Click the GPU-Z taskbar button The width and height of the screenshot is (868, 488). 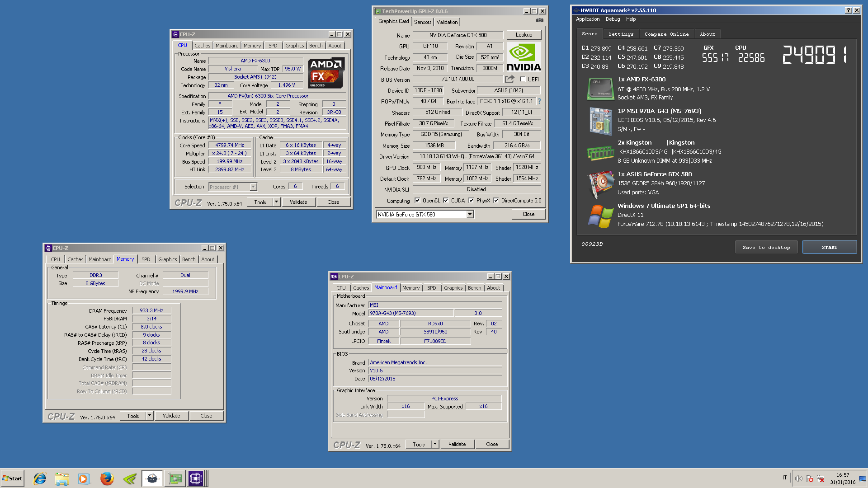pos(175,479)
